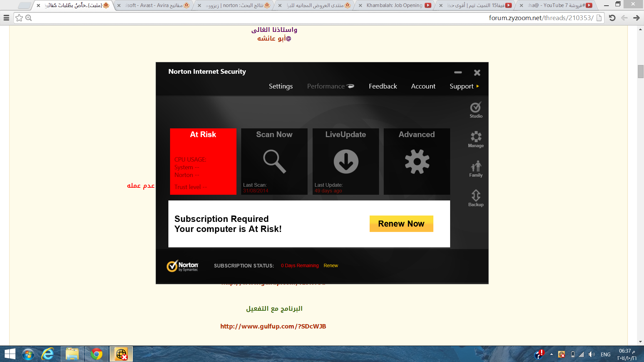Viewport: 644px width, 362px height.
Task: Expand the Norton Support menu
Action: click(464, 86)
